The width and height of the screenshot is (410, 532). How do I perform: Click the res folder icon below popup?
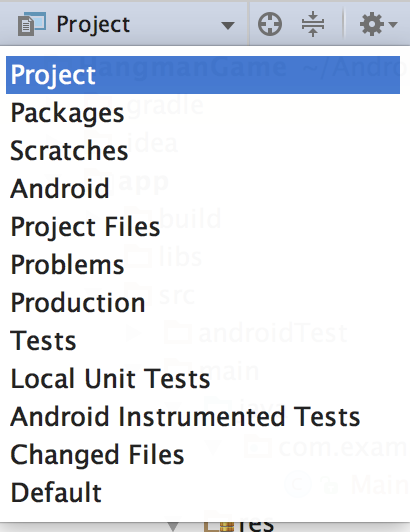tap(220, 526)
